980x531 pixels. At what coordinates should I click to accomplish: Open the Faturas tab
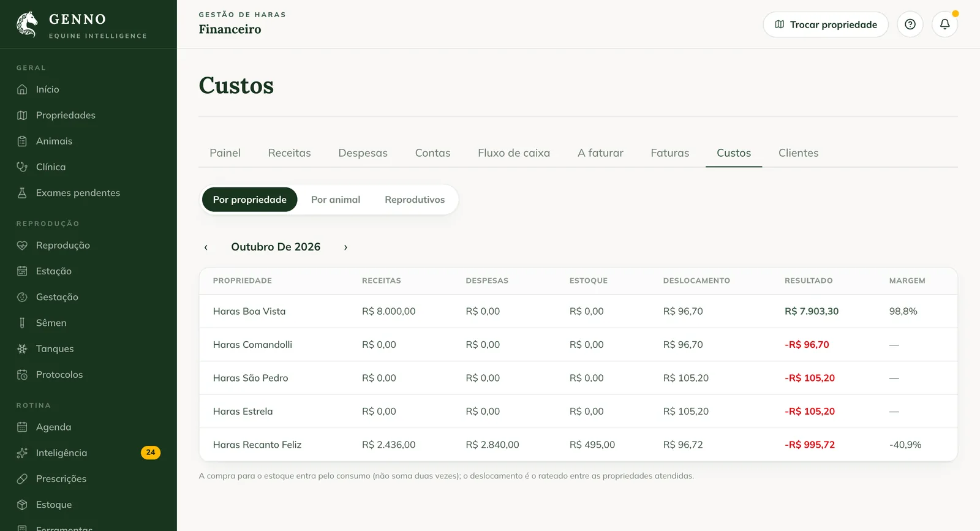pos(669,153)
